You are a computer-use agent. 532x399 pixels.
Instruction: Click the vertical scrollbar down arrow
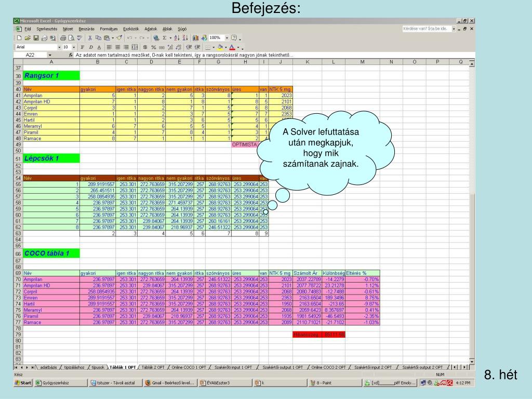coord(472,362)
